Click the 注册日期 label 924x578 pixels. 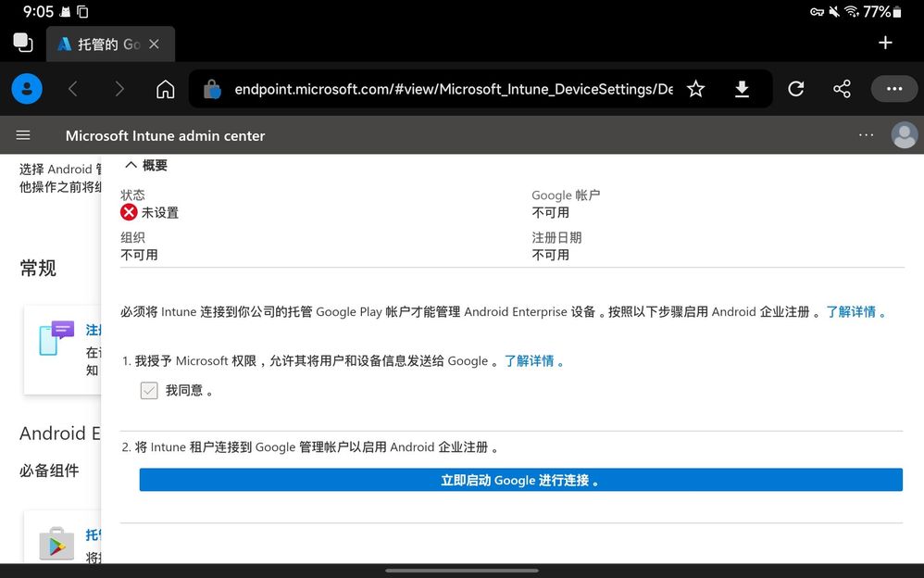coord(556,238)
